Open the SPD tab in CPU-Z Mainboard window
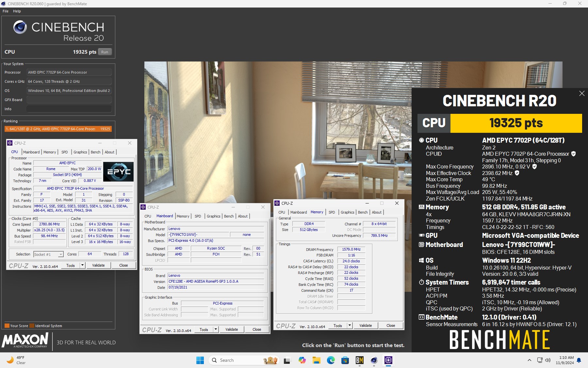The width and height of the screenshot is (588, 368). pos(198,216)
